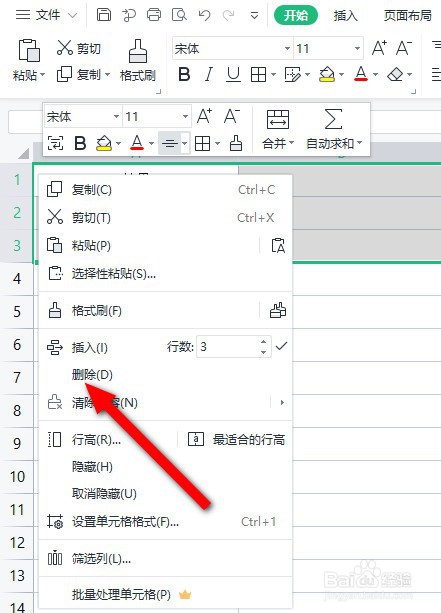
Task: Confirm insert rows with checkmark
Action: 281,346
